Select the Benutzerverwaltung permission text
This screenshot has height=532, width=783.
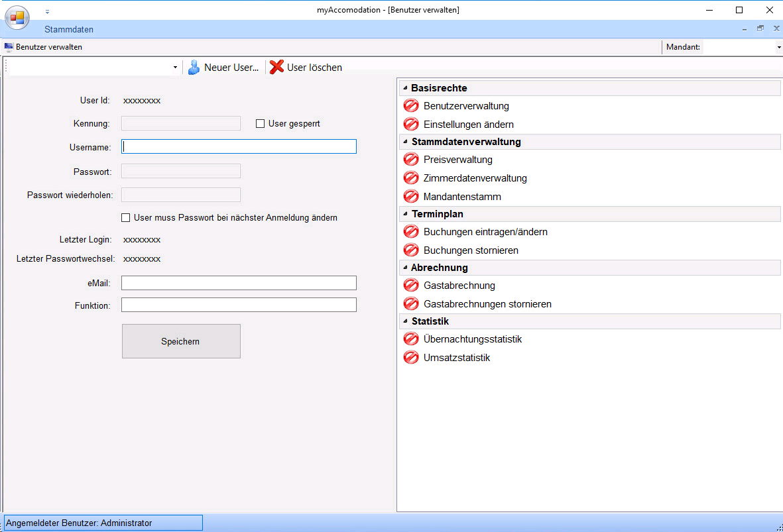(x=466, y=106)
